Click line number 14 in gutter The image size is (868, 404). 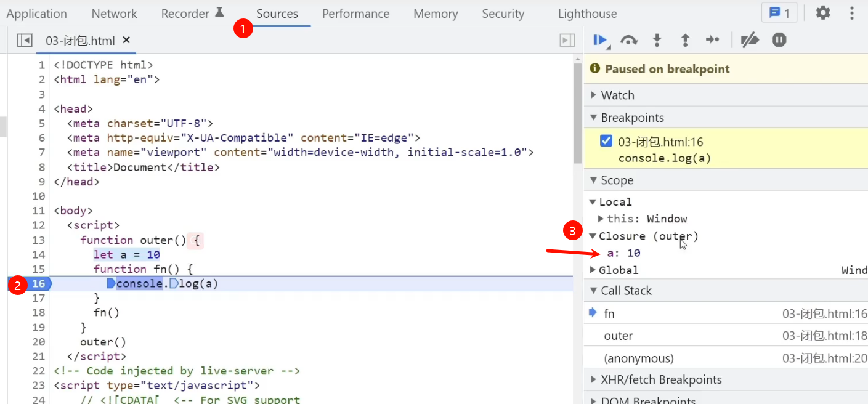click(38, 254)
